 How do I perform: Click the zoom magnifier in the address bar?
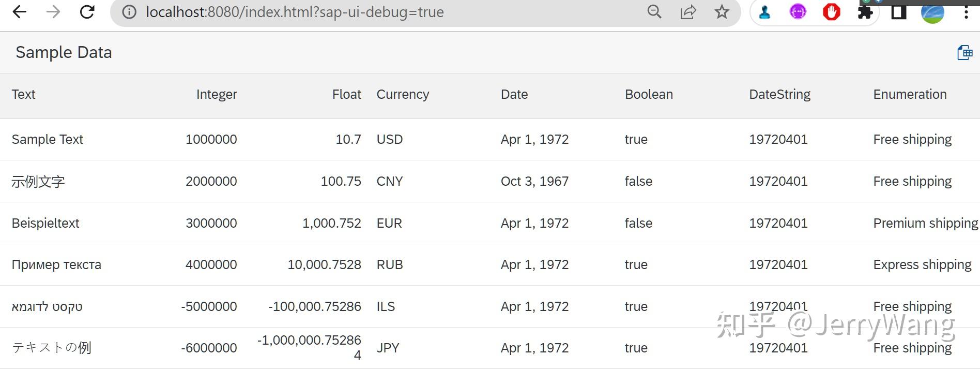654,12
